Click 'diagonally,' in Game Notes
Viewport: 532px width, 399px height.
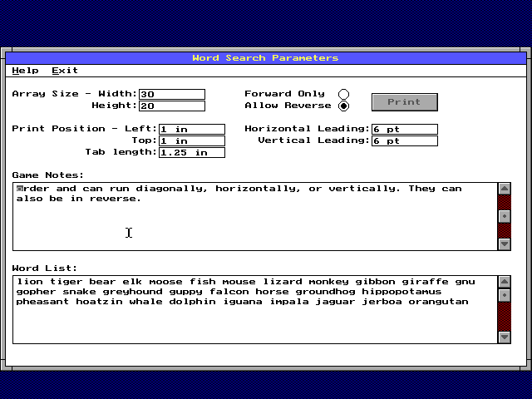pos(171,189)
